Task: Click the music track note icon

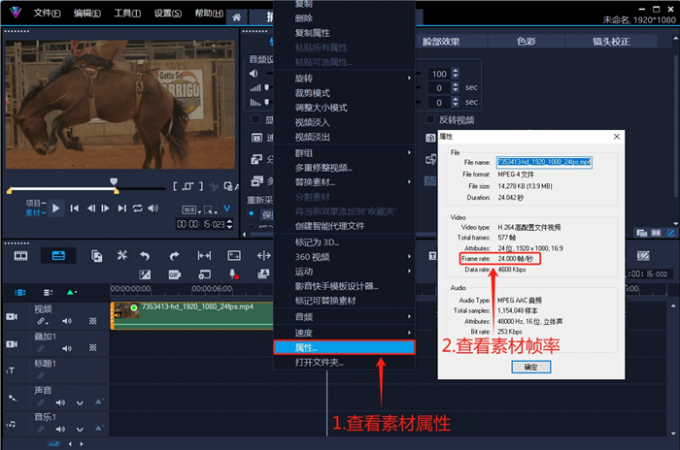Action: tap(11, 424)
